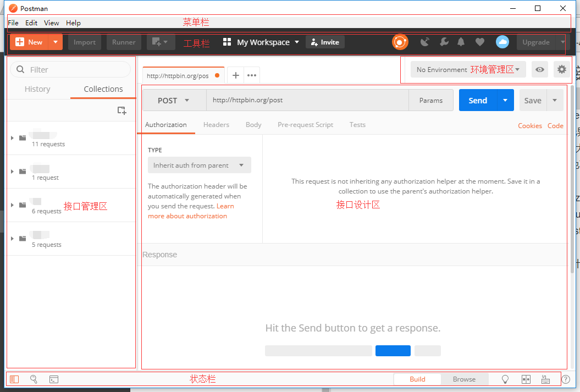Open the Inherit auth from parent dropdown
Viewport: 580px width, 392px height.
click(x=200, y=165)
